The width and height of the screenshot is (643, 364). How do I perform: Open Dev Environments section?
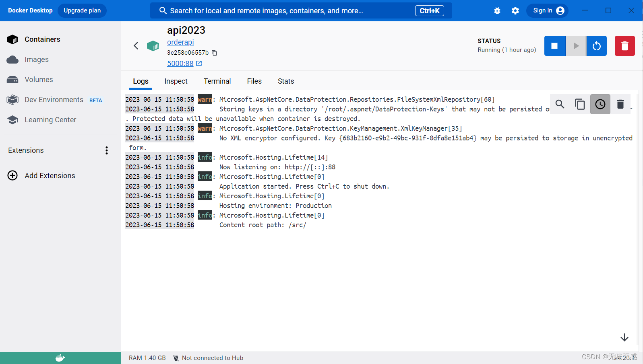(x=60, y=100)
